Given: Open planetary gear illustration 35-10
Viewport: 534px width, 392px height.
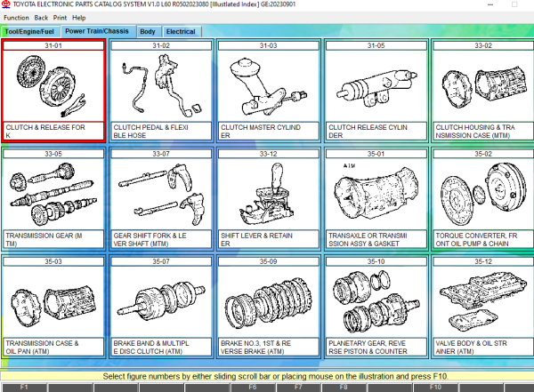Looking at the screenshot, I should point(376,302).
